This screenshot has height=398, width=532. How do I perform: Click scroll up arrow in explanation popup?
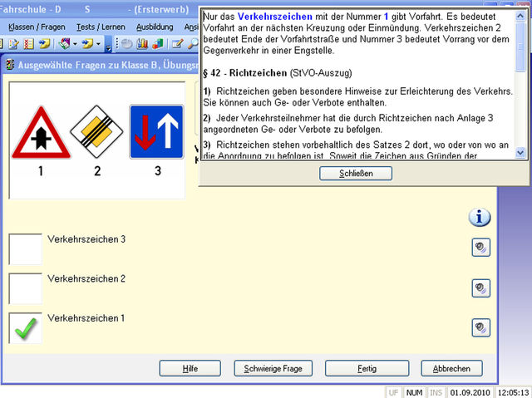tap(520, 16)
